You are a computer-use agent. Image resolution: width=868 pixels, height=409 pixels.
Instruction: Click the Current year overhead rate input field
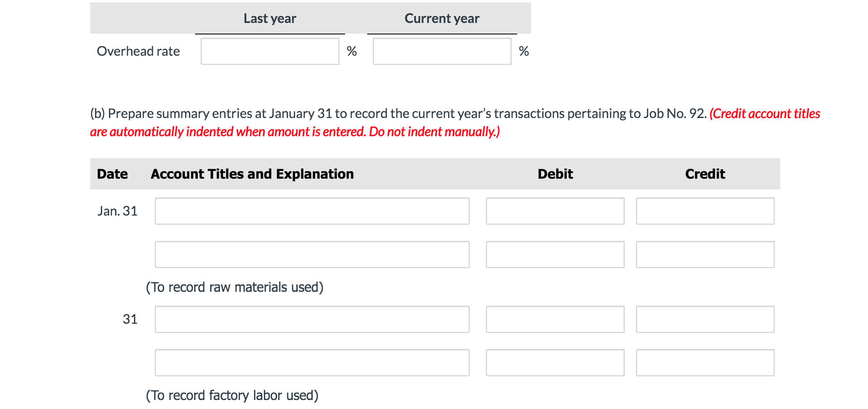441,51
